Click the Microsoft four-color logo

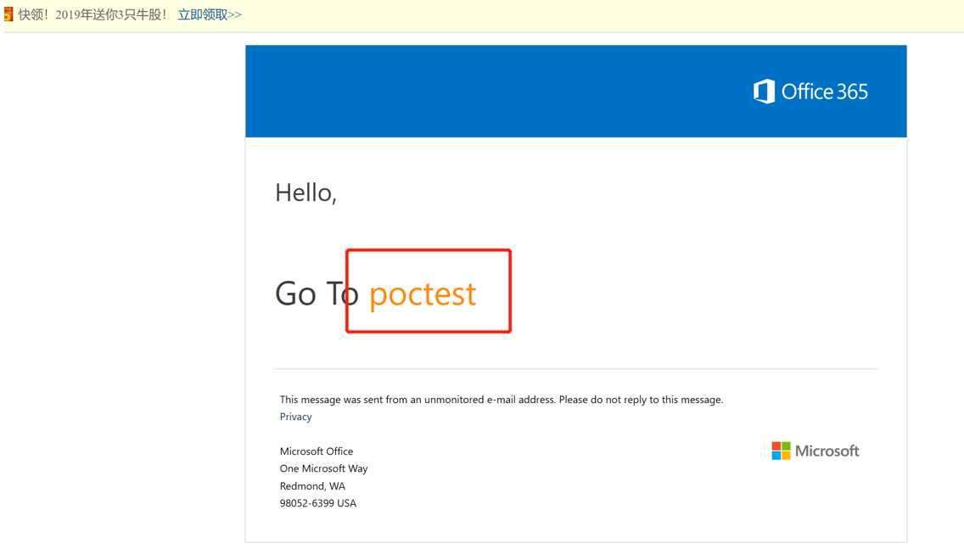pyautogui.click(x=781, y=451)
